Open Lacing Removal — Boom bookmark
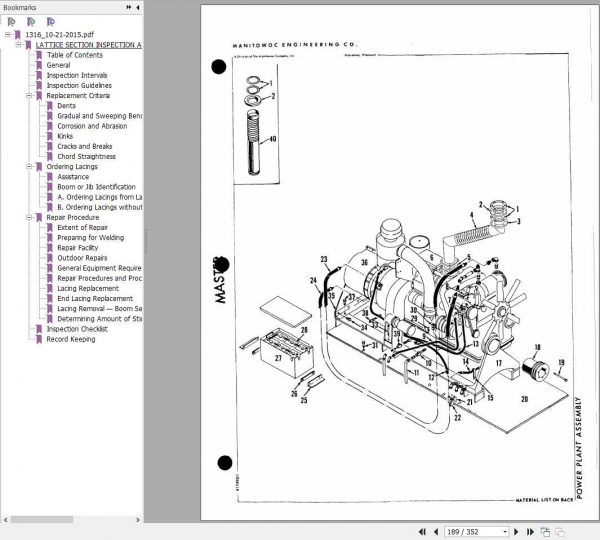 tap(99, 308)
